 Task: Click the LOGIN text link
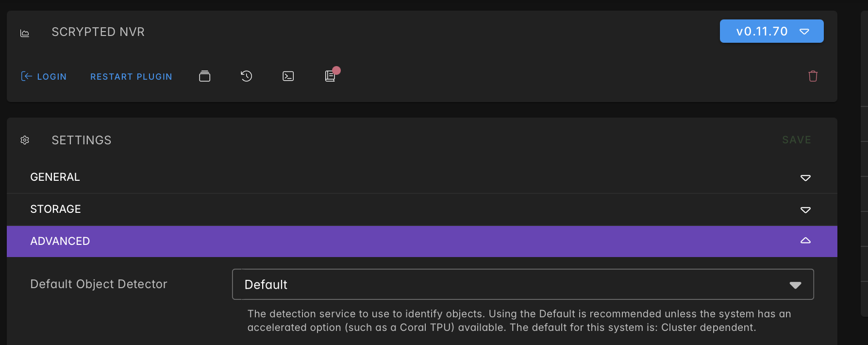click(x=52, y=76)
